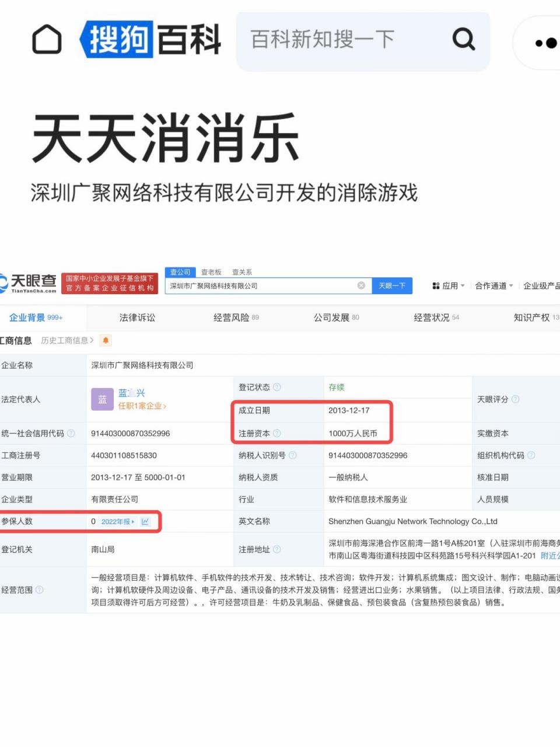This screenshot has width=560, height=747.
Task: Open the 应用 dropdown menu
Action: pos(449,286)
